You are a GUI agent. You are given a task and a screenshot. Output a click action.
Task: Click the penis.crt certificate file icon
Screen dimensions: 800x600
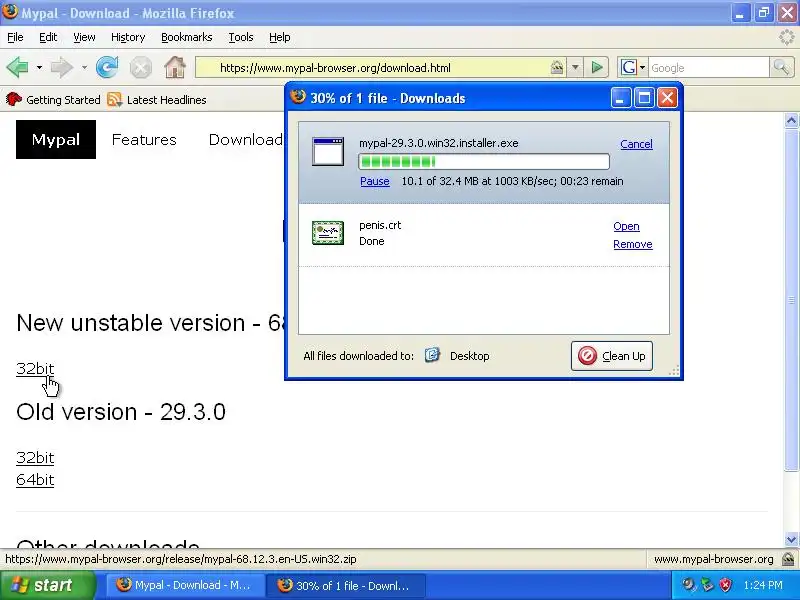tap(328, 233)
